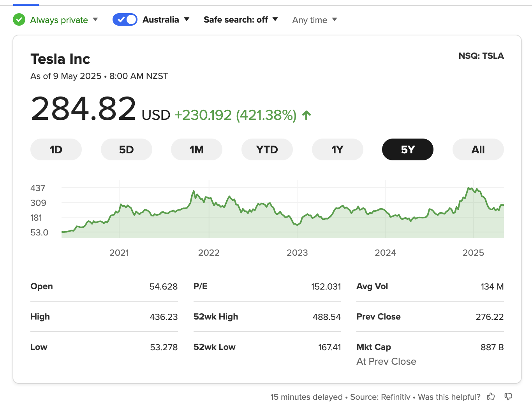
Task: Open the Refinitiv source link
Action: [x=396, y=397]
